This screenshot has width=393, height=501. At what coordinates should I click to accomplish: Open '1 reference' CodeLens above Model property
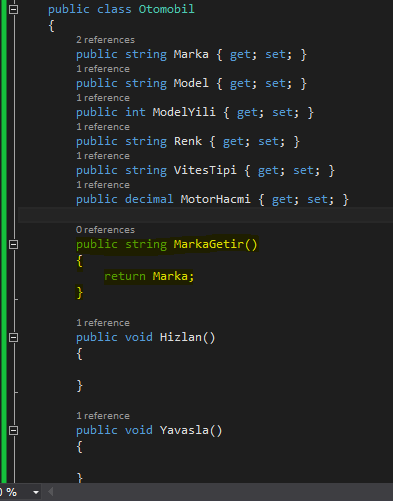pos(103,69)
